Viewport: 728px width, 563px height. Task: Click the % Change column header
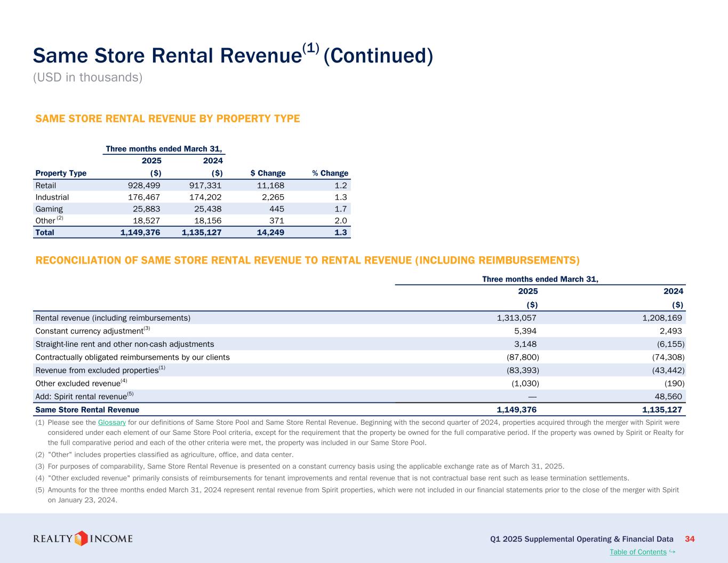(x=330, y=173)
